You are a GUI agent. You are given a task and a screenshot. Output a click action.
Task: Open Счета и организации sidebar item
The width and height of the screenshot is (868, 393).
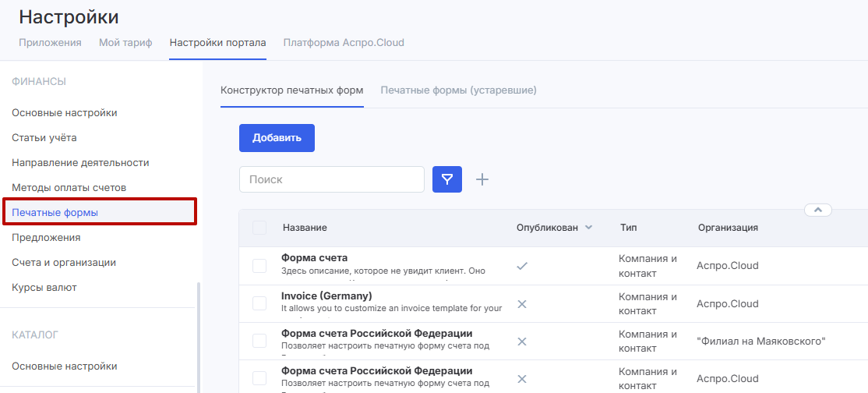tap(64, 263)
